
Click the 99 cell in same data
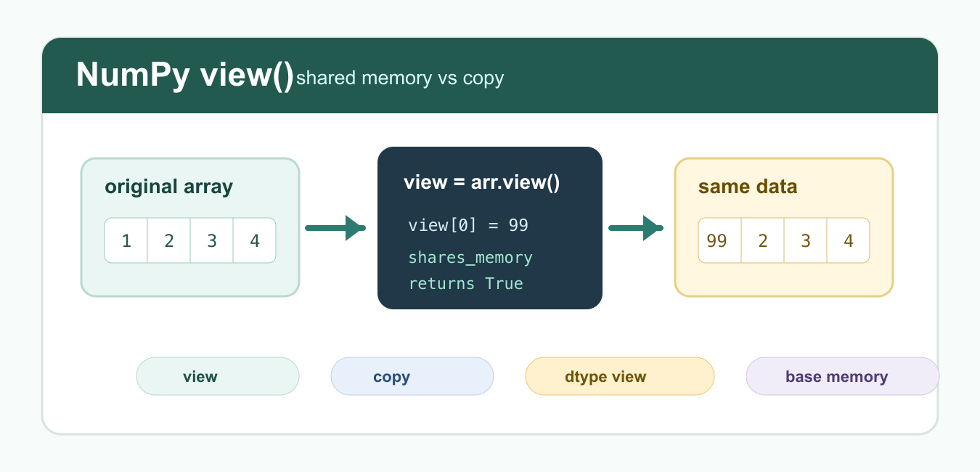719,240
